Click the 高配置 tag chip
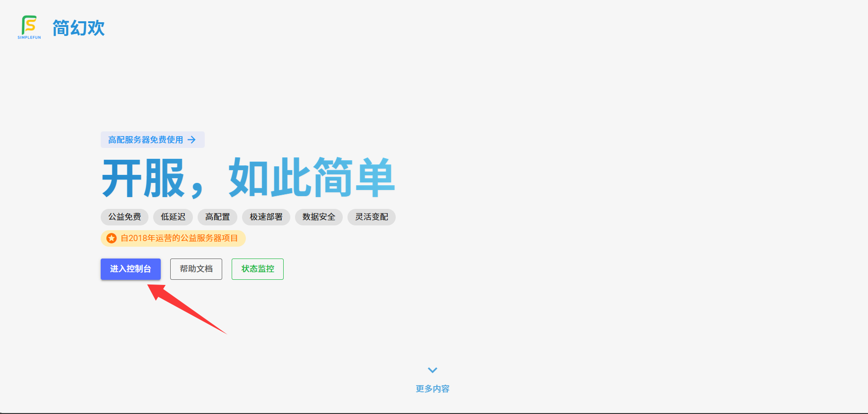Image resolution: width=868 pixels, height=414 pixels. pyautogui.click(x=217, y=217)
